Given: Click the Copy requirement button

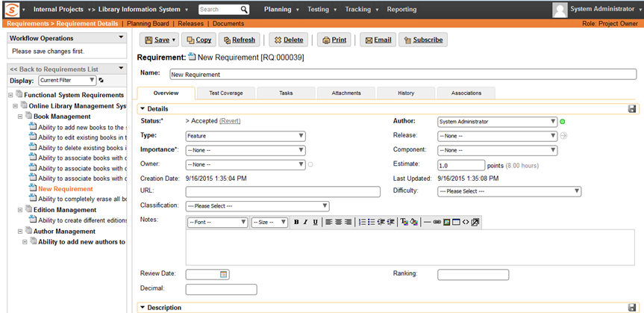Looking at the screenshot, I should [x=198, y=40].
